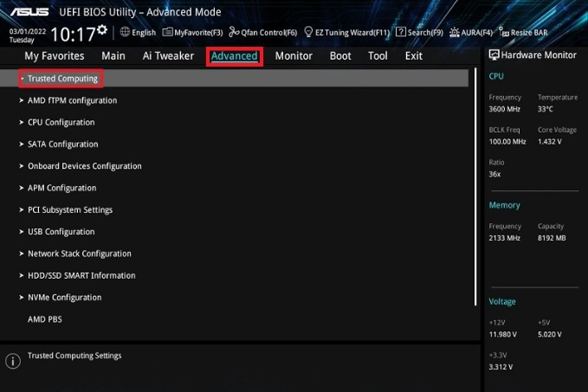Open APM Configuration entry
This screenshot has height=392, width=588.
(x=61, y=188)
